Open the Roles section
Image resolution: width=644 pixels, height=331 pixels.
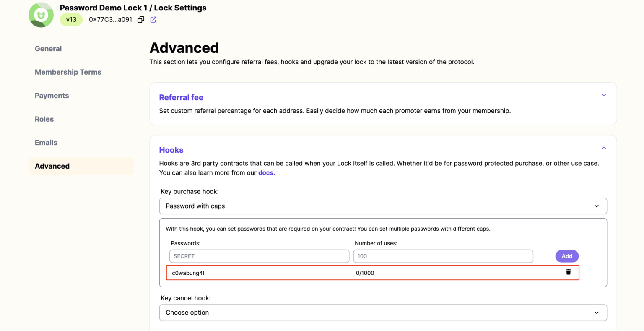44,119
